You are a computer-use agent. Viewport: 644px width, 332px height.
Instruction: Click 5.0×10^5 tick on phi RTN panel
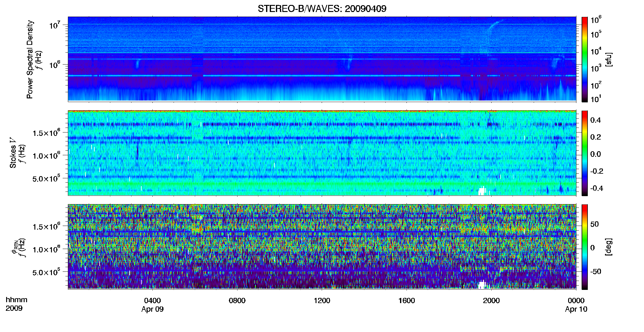click(46, 272)
